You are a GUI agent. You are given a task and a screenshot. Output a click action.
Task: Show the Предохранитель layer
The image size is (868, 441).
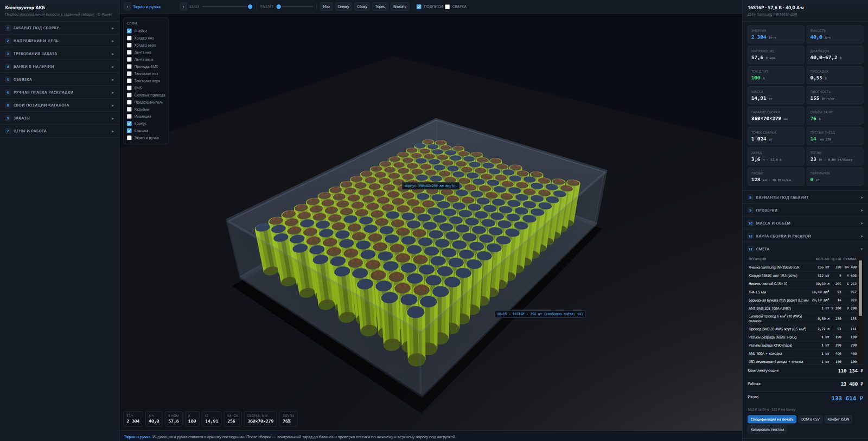click(x=129, y=102)
